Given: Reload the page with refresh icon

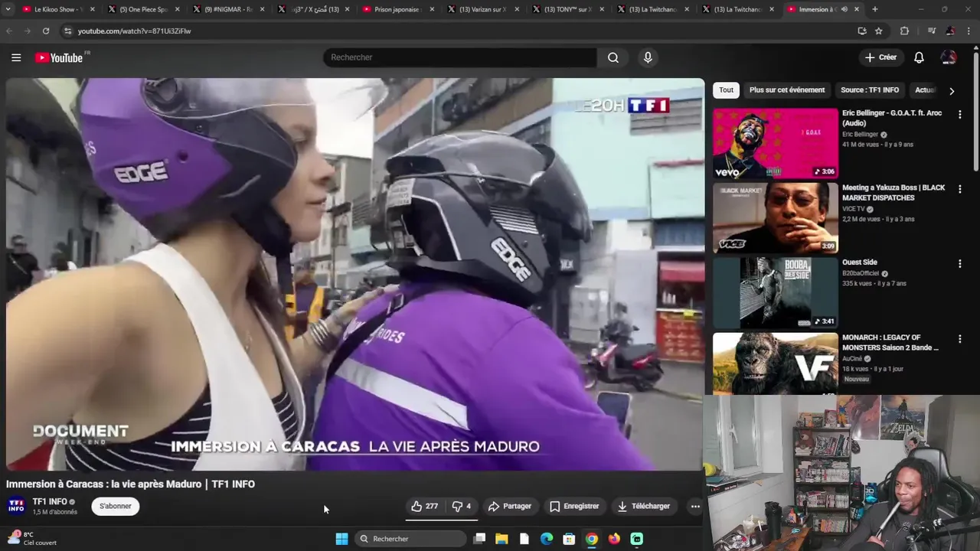Looking at the screenshot, I should 46,31.
